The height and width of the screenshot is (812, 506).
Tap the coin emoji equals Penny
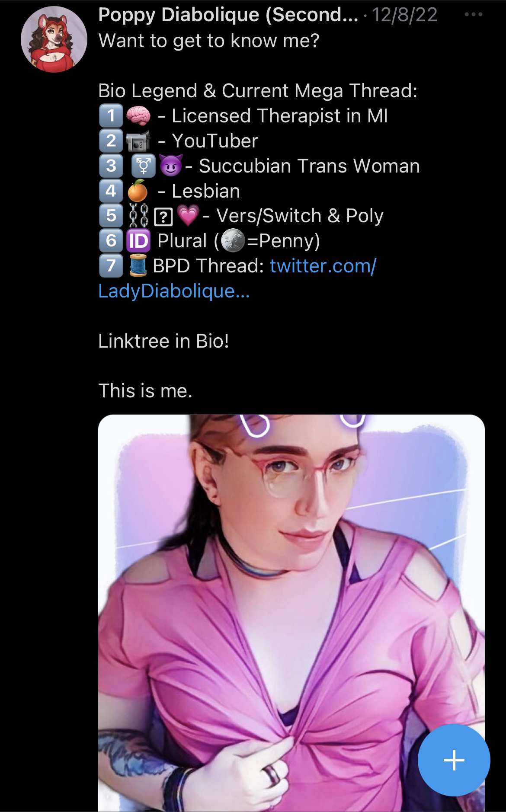pyautogui.click(x=233, y=241)
